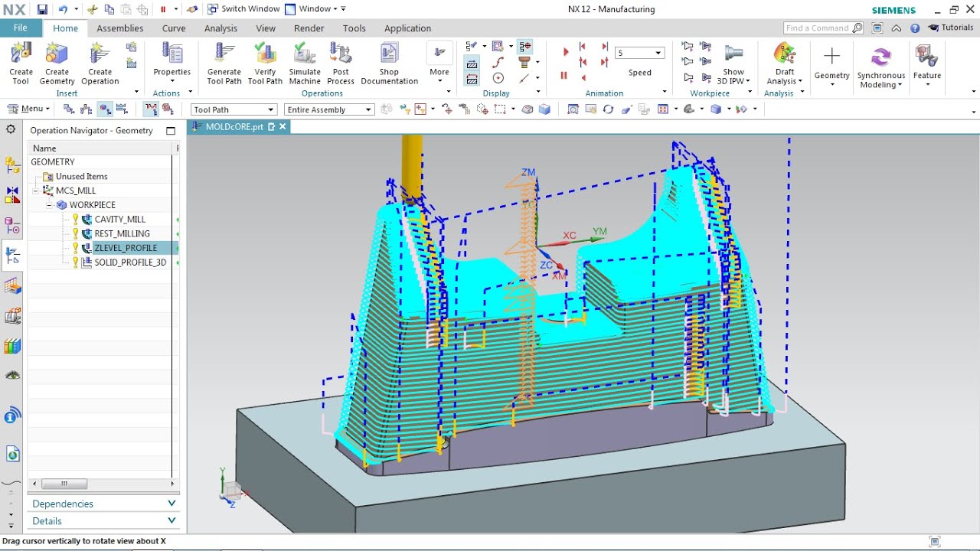Collapse the MCS_MILL tree node
Image resolution: width=980 pixels, height=551 pixels.
pos(36,191)
